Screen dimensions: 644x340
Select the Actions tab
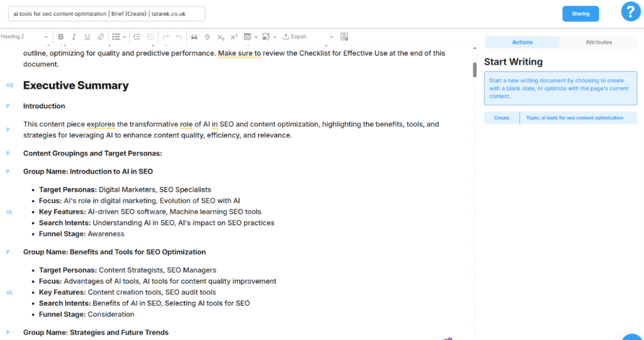522,42
